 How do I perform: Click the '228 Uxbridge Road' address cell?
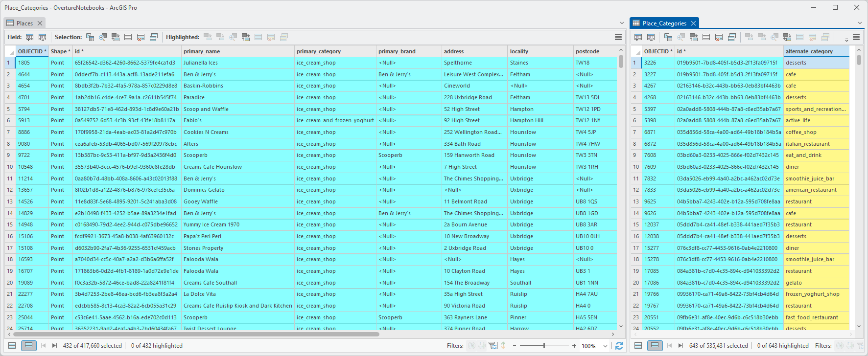pyautogui.click(x=475, y=97)
